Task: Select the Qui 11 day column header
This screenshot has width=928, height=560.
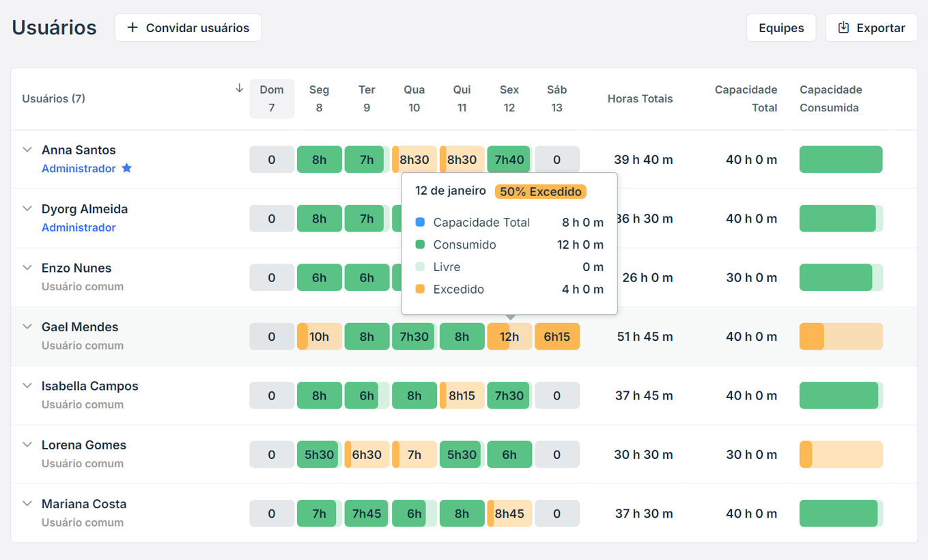Action: tap(462, 99)
